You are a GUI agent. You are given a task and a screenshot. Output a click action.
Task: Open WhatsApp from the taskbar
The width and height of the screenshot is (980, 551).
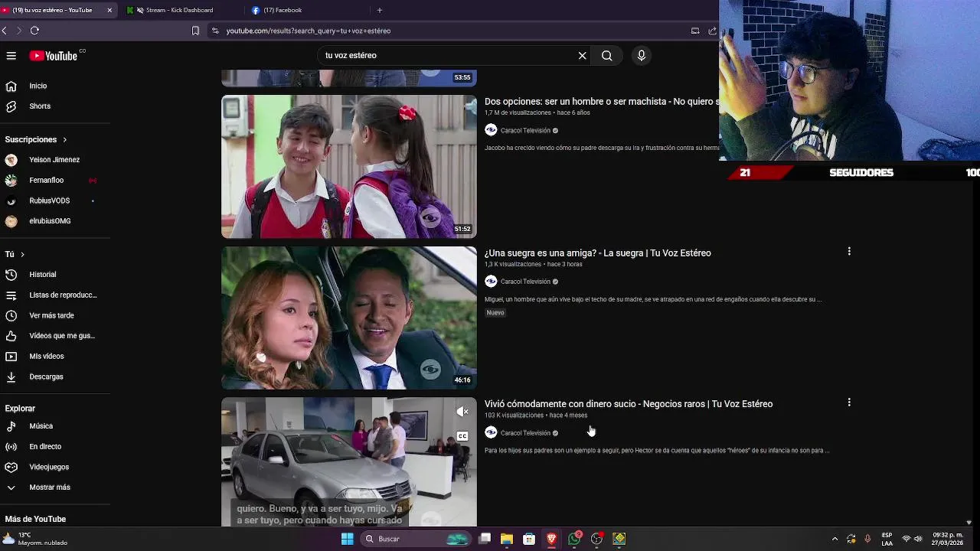click(574, 539)
